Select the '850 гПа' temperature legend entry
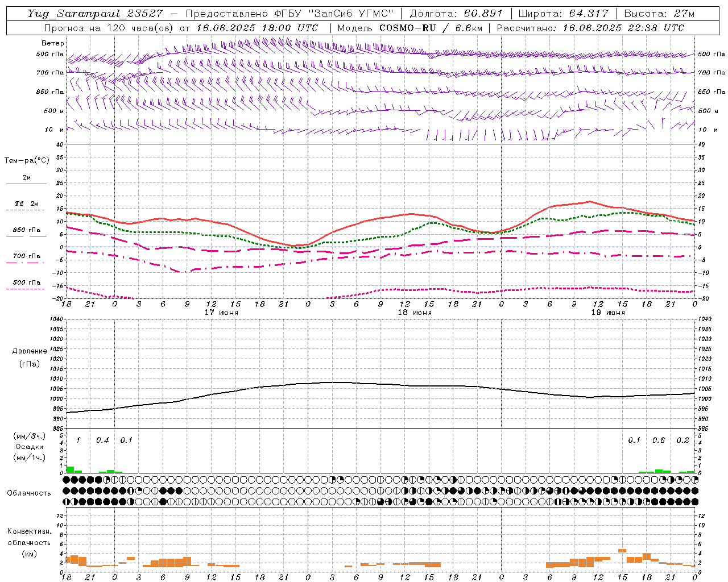728x582 pixels. tap(27, 230)
